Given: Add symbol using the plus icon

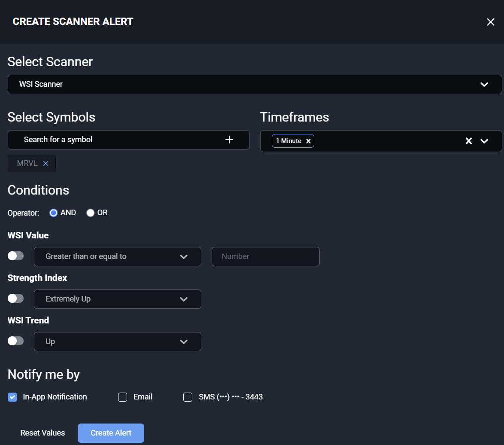Looking at the screenshot, I should coord(229,140).
